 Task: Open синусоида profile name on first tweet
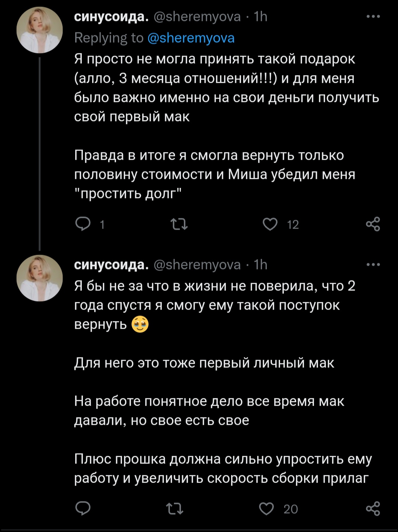point(111,17)
